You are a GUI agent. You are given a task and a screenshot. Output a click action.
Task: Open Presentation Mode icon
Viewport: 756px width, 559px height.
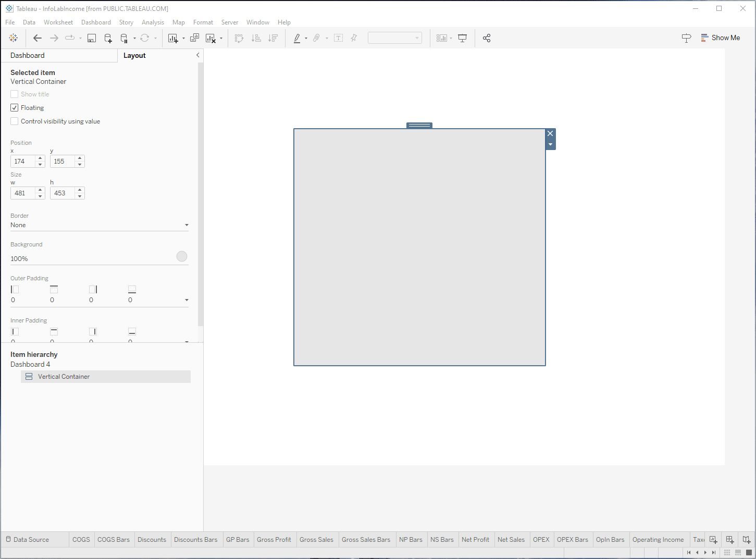pos(462,38)
